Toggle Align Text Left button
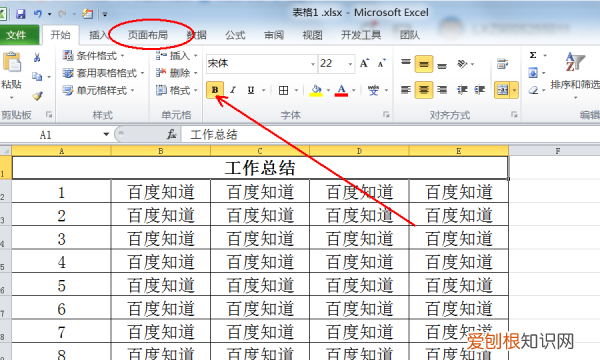 [x=406, y=90]
